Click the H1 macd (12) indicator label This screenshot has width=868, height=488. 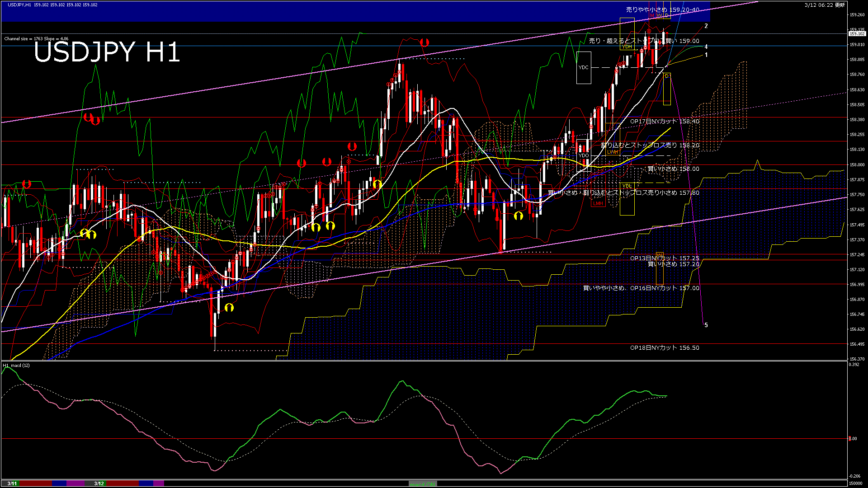(x=16, y=365)
